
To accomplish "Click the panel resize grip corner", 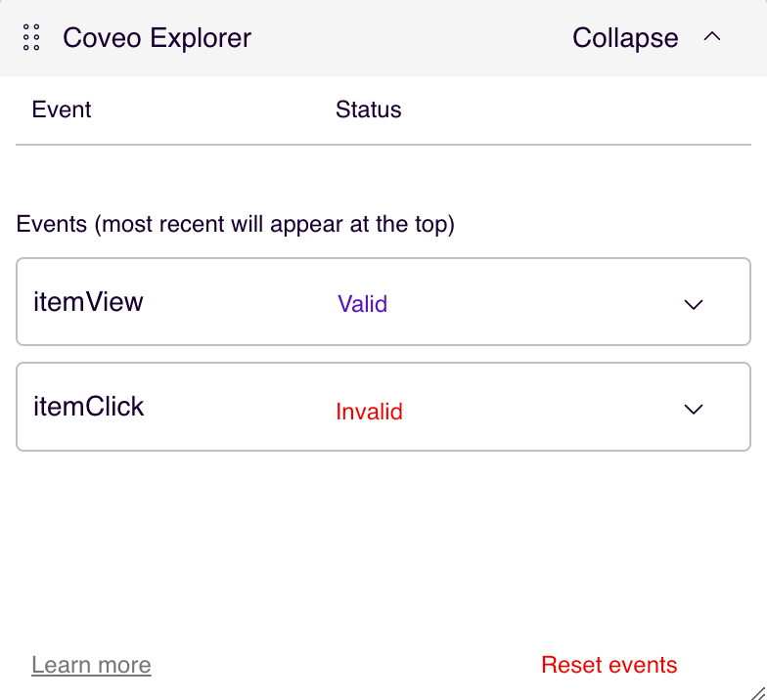I will click(x=757, y=691).
